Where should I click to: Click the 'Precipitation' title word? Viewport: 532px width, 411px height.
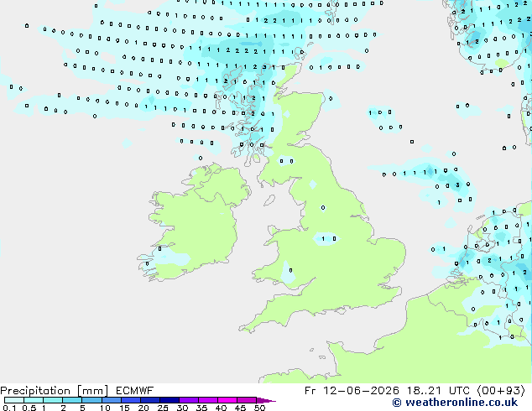click(x=35, y=391)
